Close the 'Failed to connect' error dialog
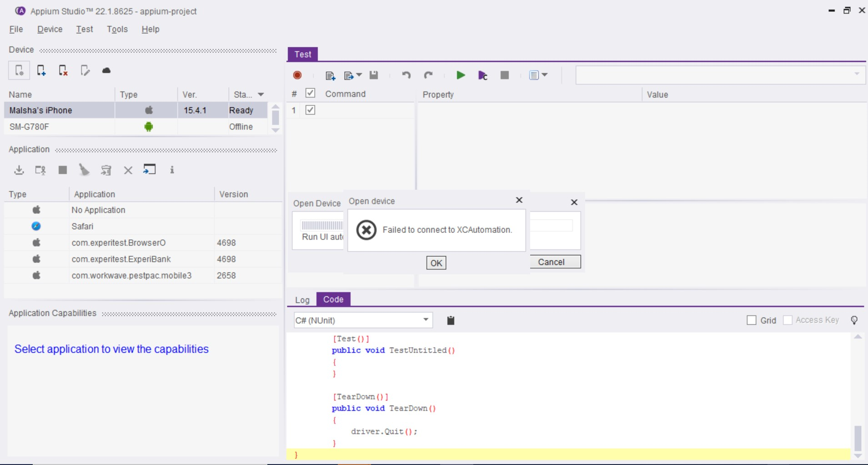 coord(519,200)
